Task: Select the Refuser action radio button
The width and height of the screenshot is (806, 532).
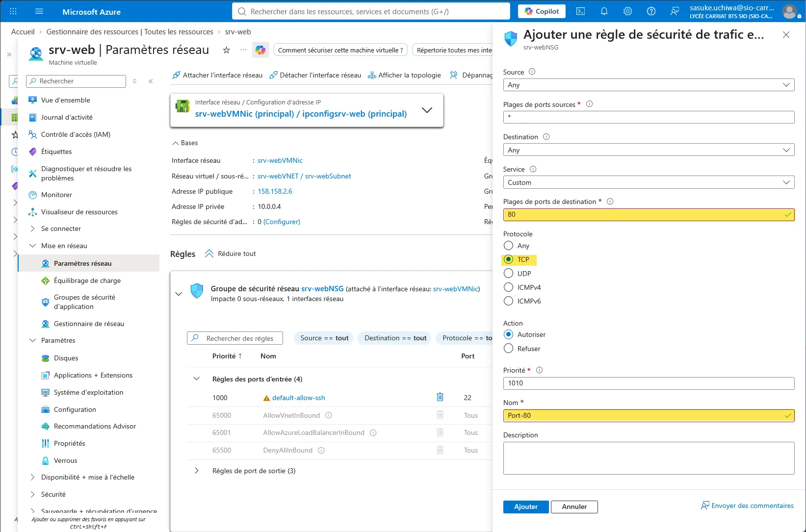Action: click(509, 349)
